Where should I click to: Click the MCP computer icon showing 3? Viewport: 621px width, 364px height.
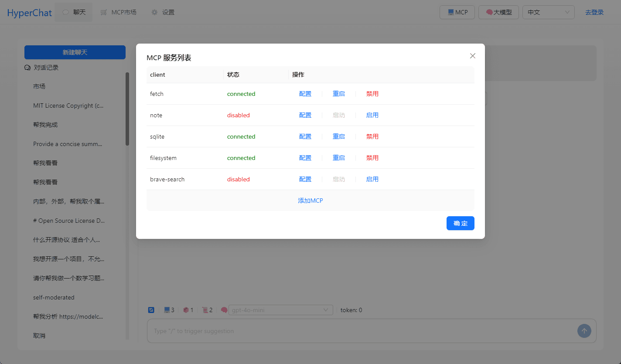[167, 310]
